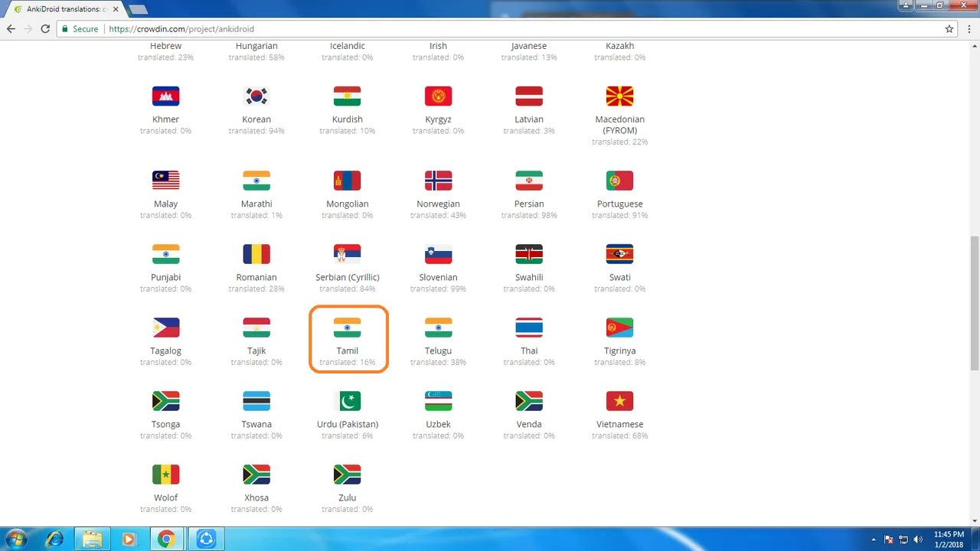Open the Macedonian flag icon

point(620,96)
